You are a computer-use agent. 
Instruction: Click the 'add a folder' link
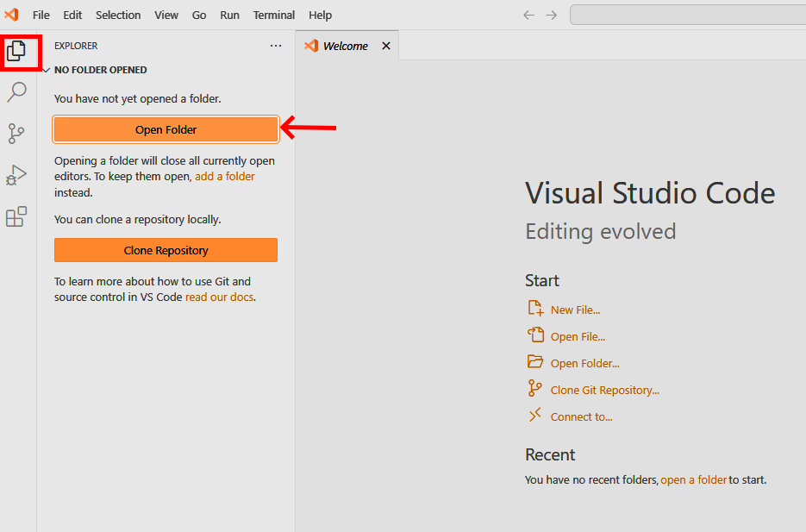click(225, 176)
